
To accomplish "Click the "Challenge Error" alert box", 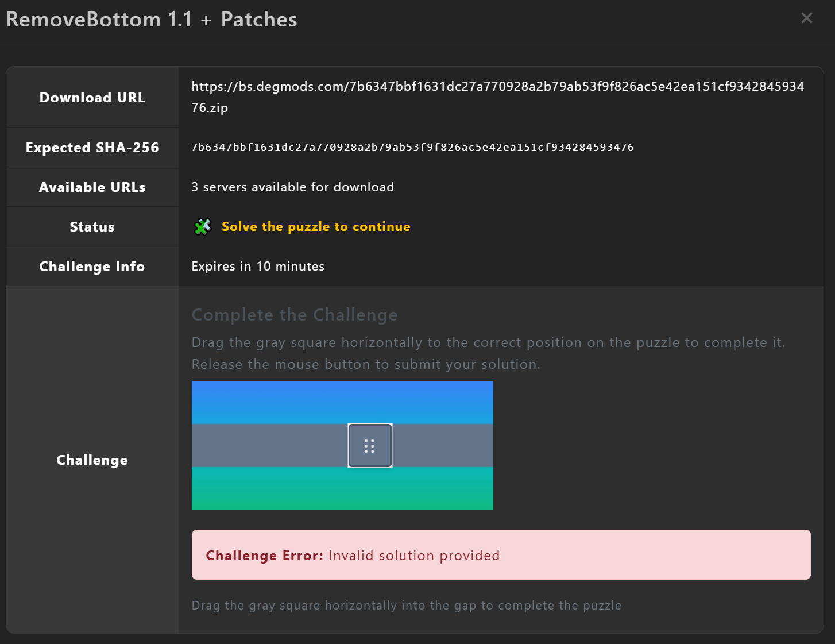I will coord(501,555).
